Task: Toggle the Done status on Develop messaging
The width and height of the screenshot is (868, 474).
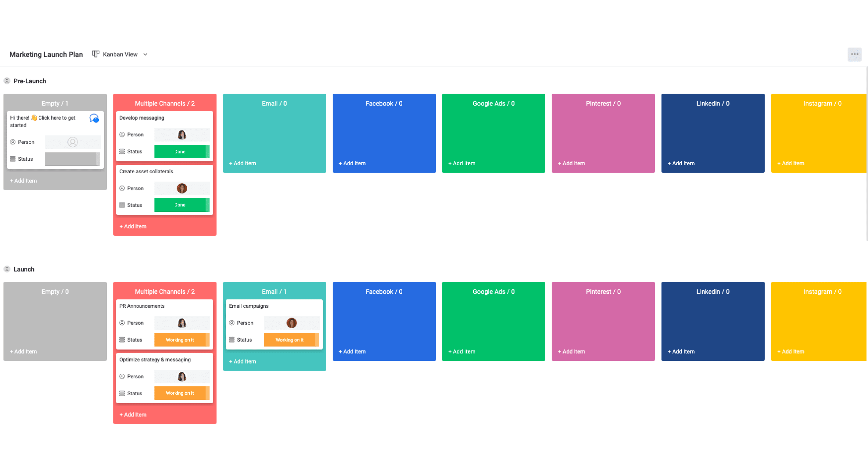Action: click(180, 151)
